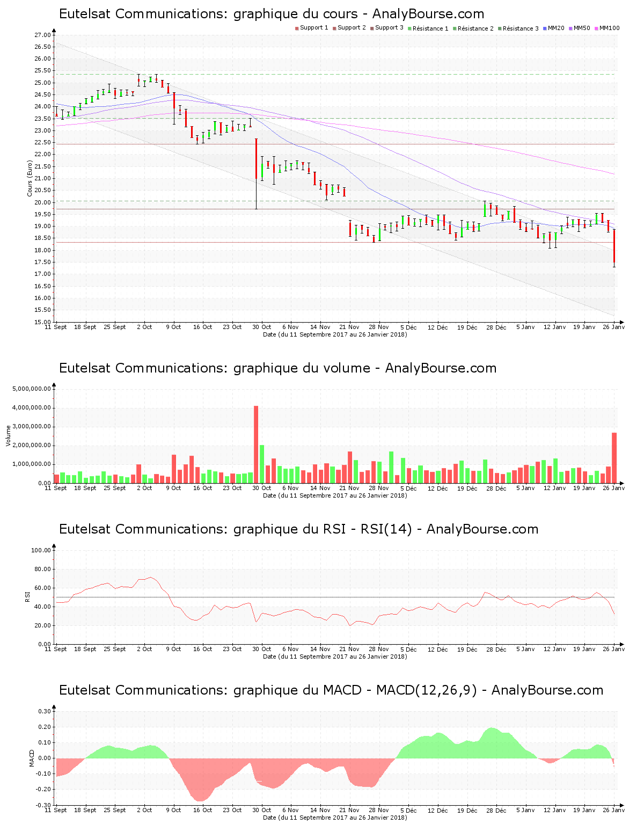Click the last red volume bar at 26 Janv
Screen dimensions: 644x832
(x=614, y=458)
